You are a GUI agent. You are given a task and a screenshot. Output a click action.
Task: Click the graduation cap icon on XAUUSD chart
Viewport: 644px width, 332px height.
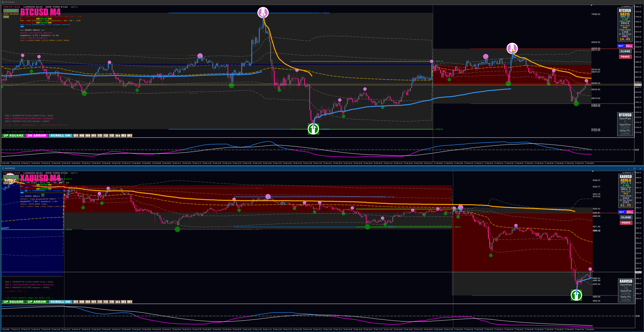(x=633, y=173)
